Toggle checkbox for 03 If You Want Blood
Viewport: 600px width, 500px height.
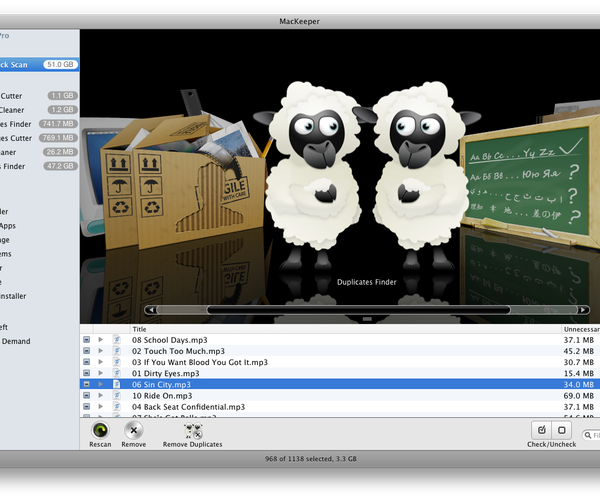[86, 362]
